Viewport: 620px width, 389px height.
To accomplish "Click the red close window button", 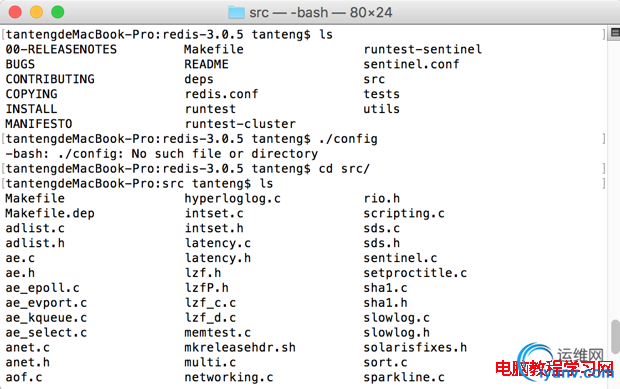I will point(15,12).
